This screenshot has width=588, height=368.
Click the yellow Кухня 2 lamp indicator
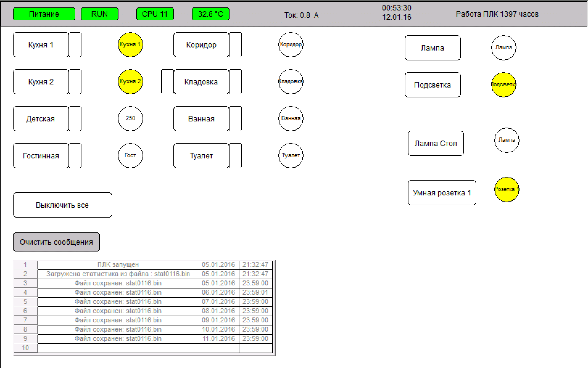point(130,82)
